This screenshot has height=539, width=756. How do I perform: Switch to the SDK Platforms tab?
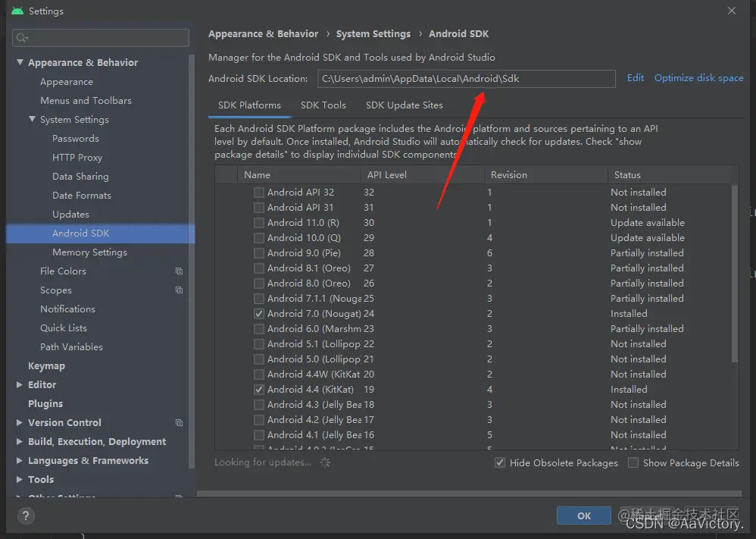pos(249,105)
